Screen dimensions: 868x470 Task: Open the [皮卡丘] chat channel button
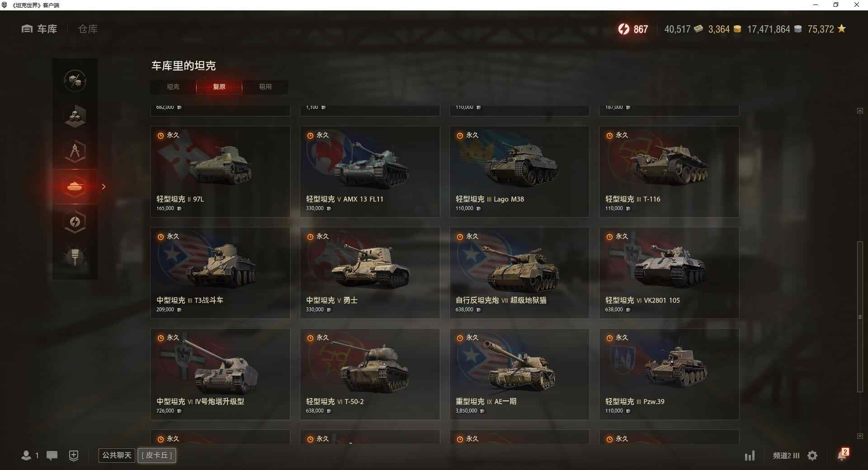tap(157, 455)
